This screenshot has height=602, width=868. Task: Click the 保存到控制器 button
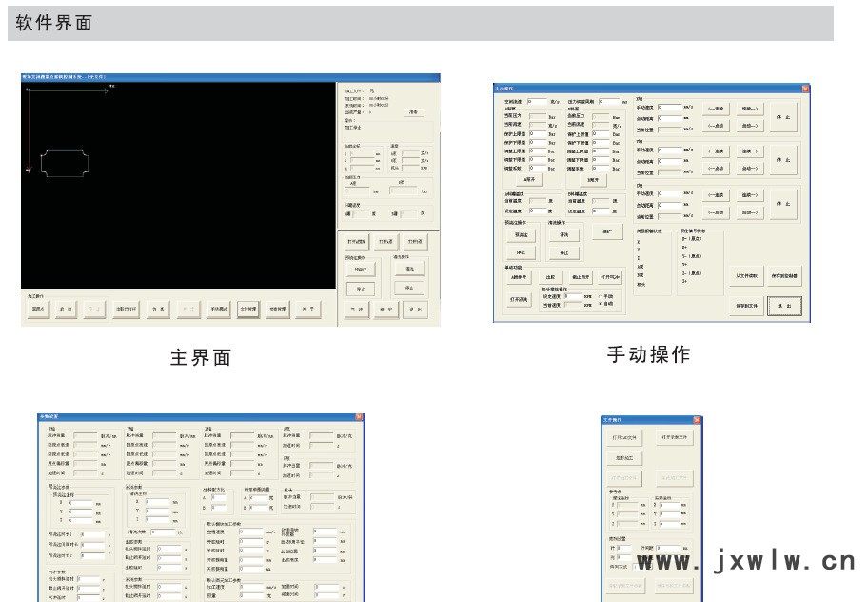pos(785,276)
